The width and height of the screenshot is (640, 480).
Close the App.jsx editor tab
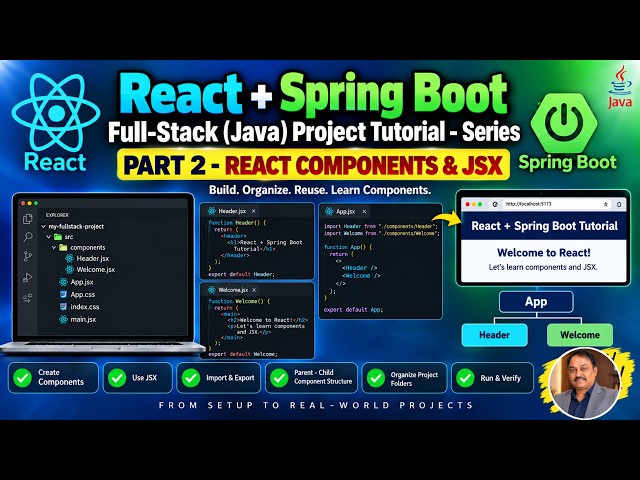pyautogui.click(x=364, y=211)
